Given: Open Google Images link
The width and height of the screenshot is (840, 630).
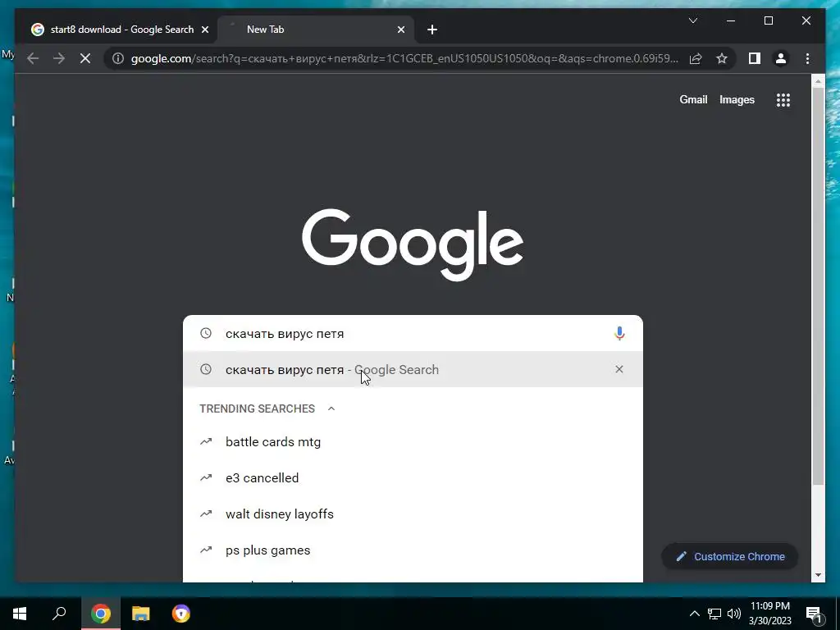Looking at the screenshot, I should [x=737, y=99].
